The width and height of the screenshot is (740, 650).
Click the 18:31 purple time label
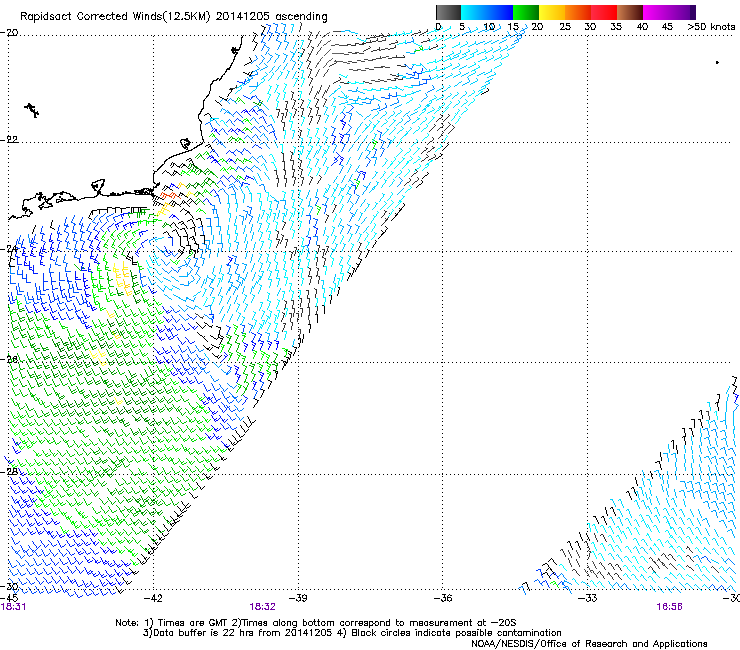(13, 607)
